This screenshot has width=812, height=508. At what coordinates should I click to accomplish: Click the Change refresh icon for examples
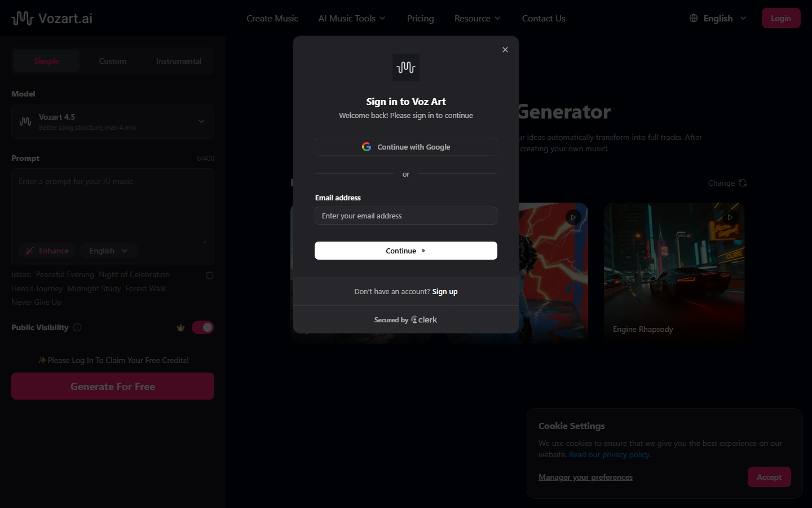point(742,183)
